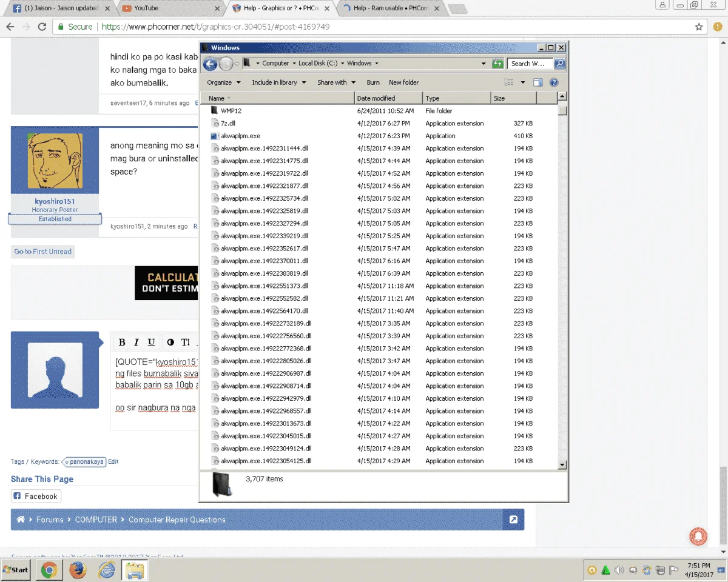Switch to the Jaison Facebook tab
Screen dimensions: 728x582
[59, 8]
